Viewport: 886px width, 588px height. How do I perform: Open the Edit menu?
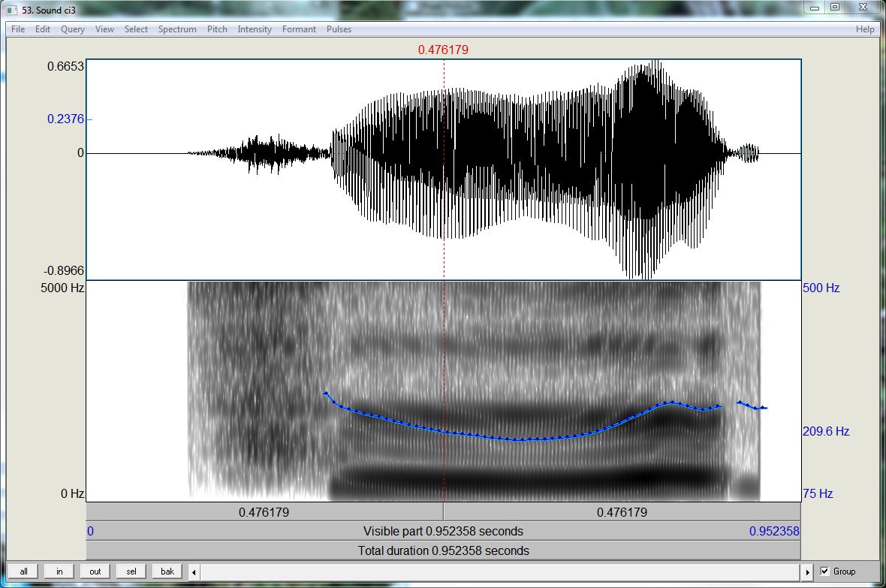(x=42, y=29)
